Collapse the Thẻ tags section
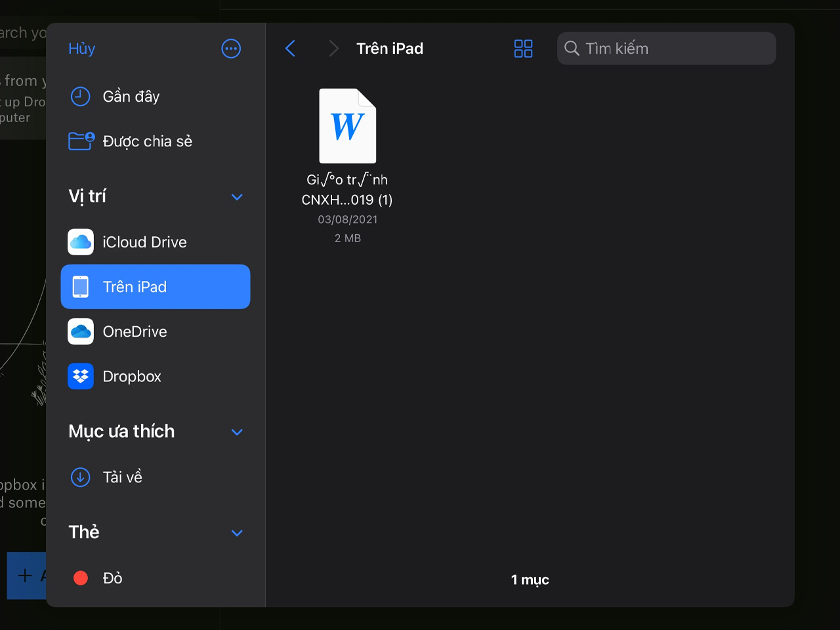 tap(237, 533)
